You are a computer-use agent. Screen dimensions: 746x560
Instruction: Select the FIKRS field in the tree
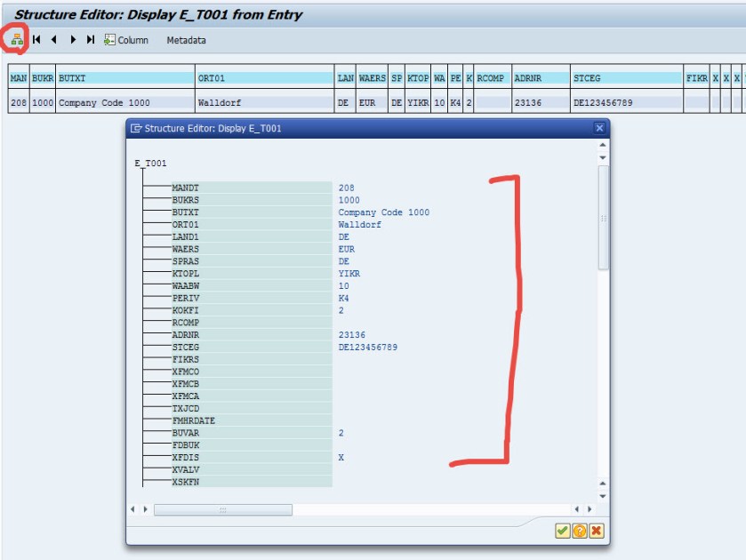pyautogui.click(x=252, y=359)
